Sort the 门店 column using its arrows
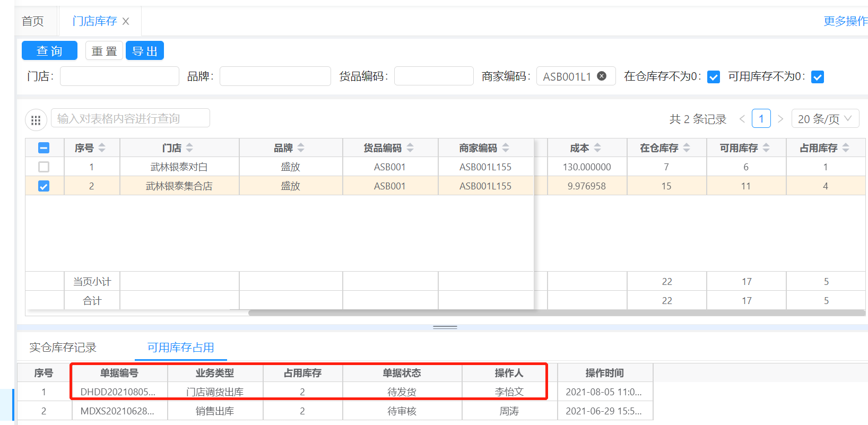Screen dimensions: 868x425 click(189, 148)
